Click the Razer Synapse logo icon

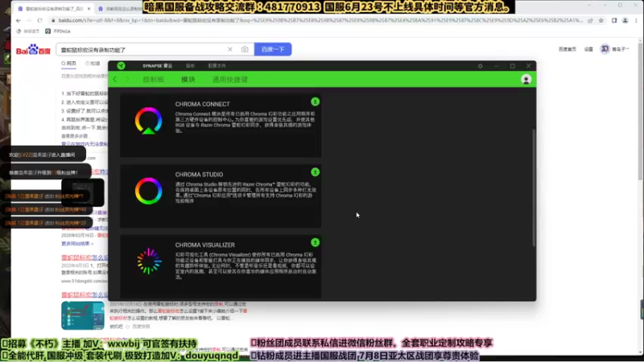click(x=121, y=66)
